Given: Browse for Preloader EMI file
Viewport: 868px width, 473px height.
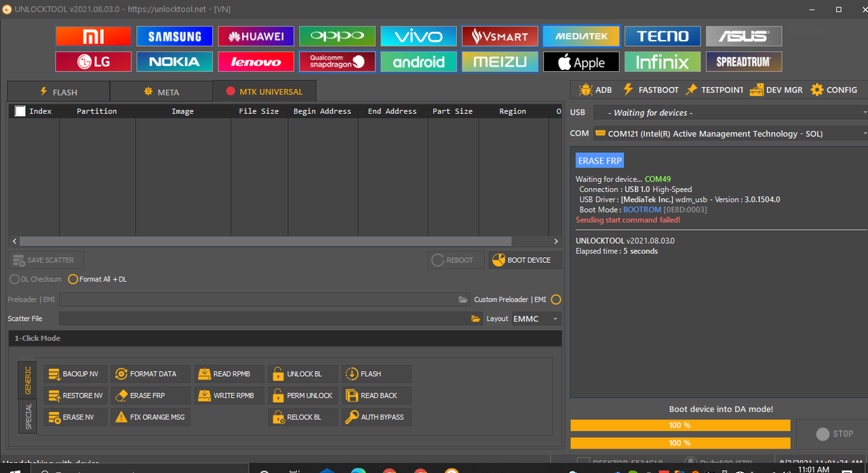Looking at the screenshot, I should click(x=463, y=299).
